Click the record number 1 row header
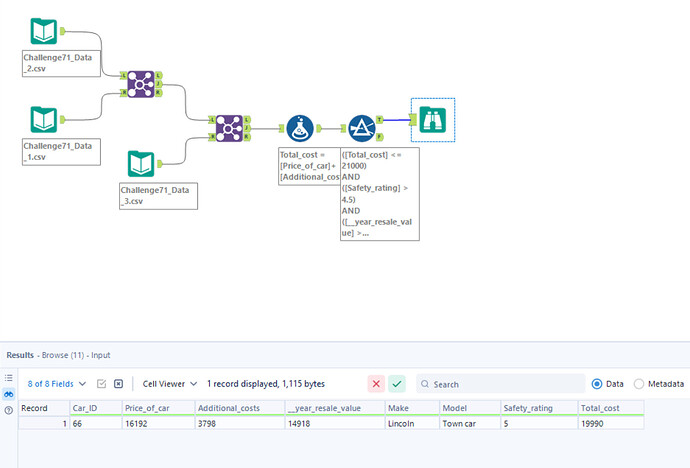This screenshot has width=690, height=468. (44, 424)
